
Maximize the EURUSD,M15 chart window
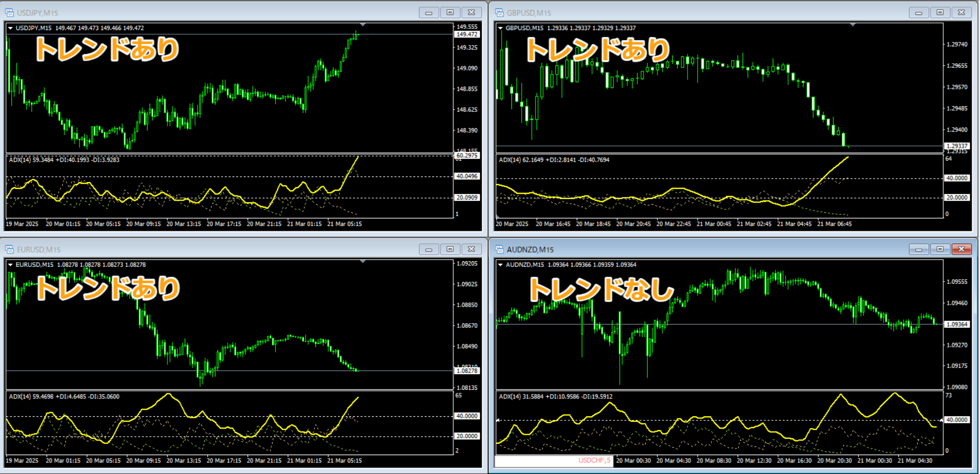coord(450,250)
